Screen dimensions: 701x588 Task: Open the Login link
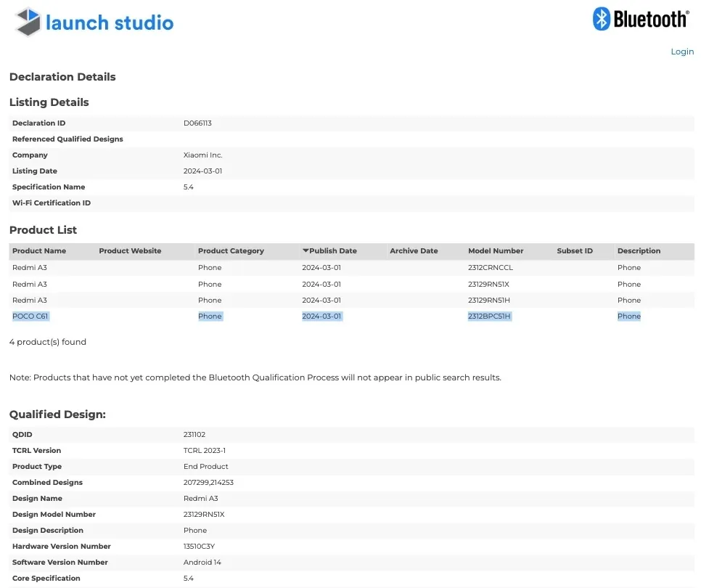tap(682, 52)
